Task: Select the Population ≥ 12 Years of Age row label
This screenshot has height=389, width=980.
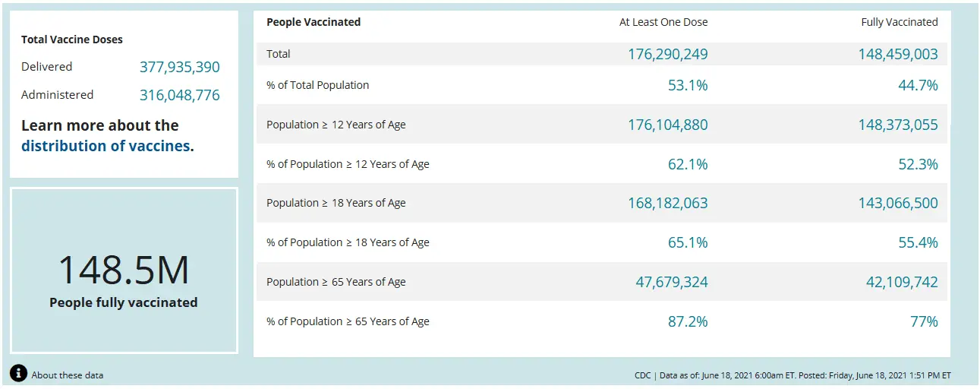Action: pyautogui.click(x=336, y=125)
